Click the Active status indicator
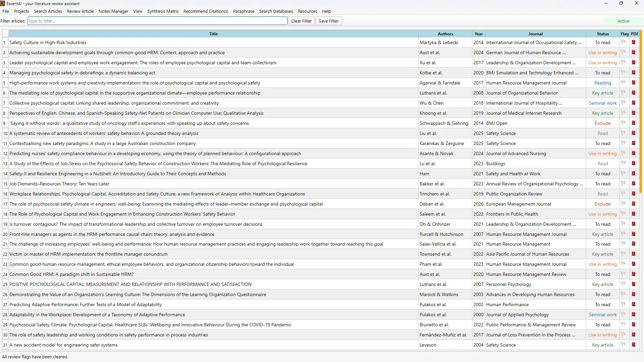 click(x=623, y=21)
